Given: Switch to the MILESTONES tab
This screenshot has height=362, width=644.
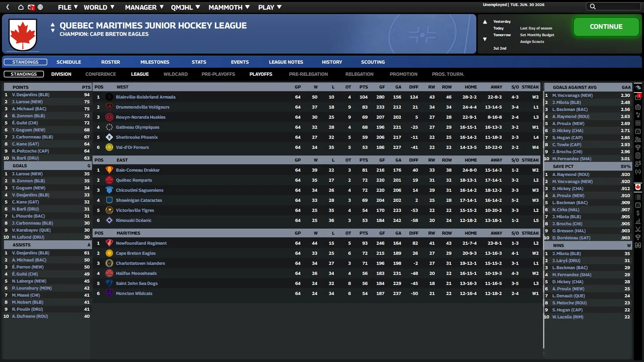Looking at the screenshot, I should click(x=155, y=62).
